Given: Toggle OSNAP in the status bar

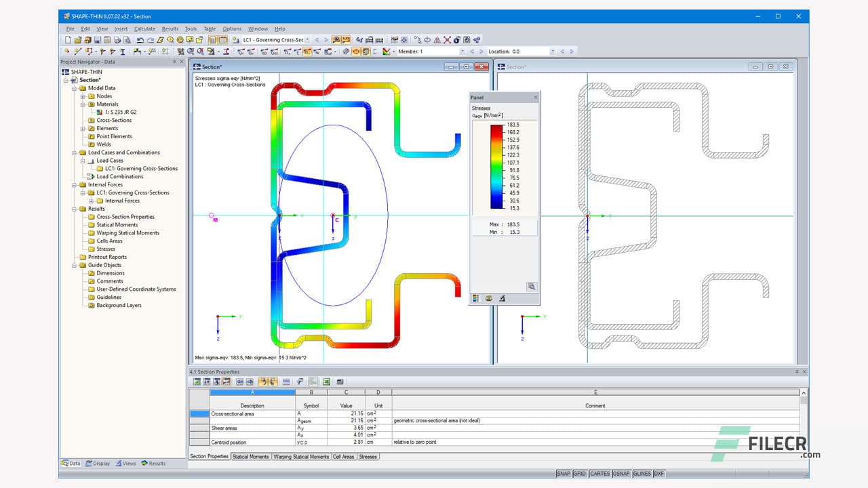Looking at the screenshot, I should coord(620,474).
